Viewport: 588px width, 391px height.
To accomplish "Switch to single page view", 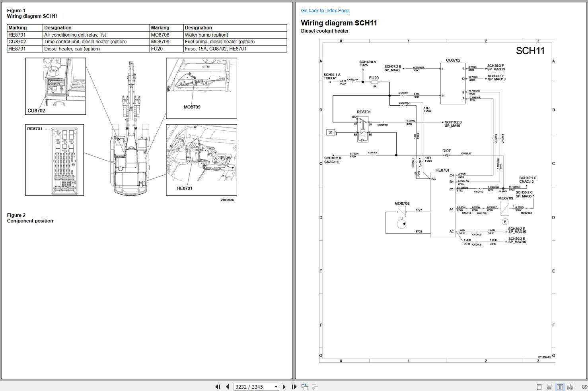I will [539, 387].
